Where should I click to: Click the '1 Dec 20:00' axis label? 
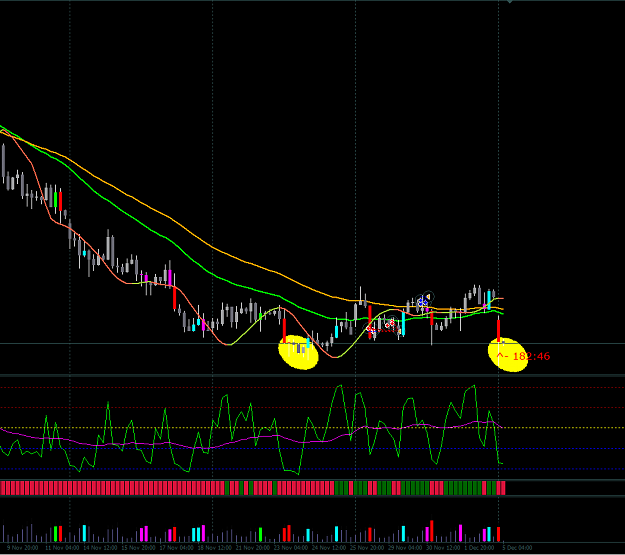(479, 548)
